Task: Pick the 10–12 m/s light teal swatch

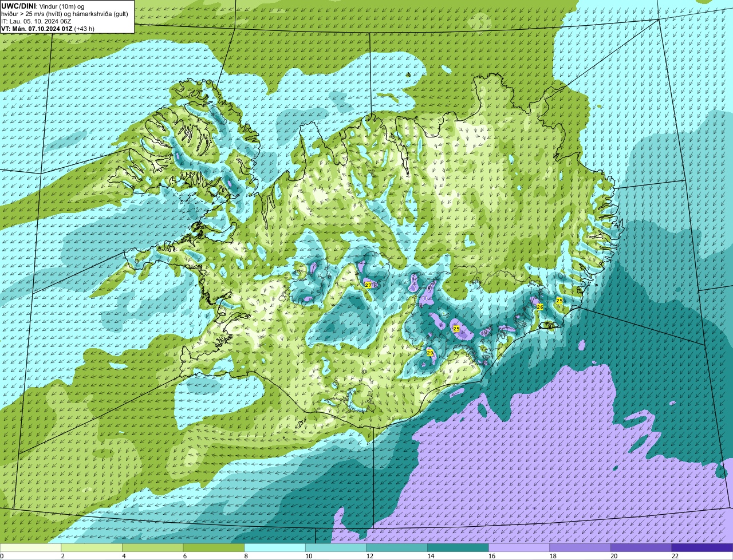Action: (x=336, y=547)
